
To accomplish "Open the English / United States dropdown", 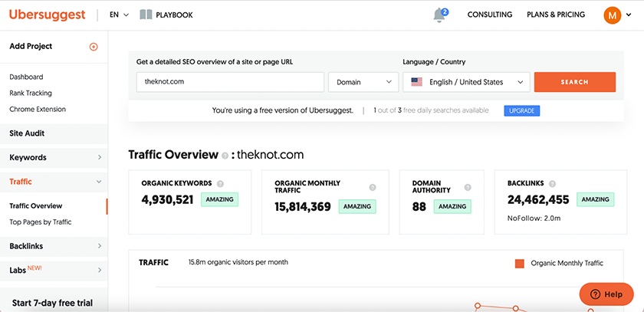I will click(466, 82).
